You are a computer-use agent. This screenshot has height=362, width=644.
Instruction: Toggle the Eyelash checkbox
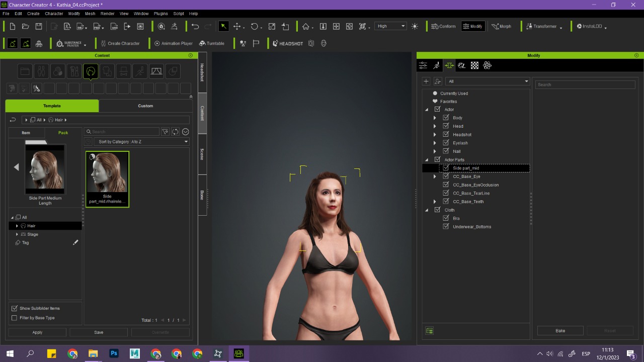(x=446, y=143)
